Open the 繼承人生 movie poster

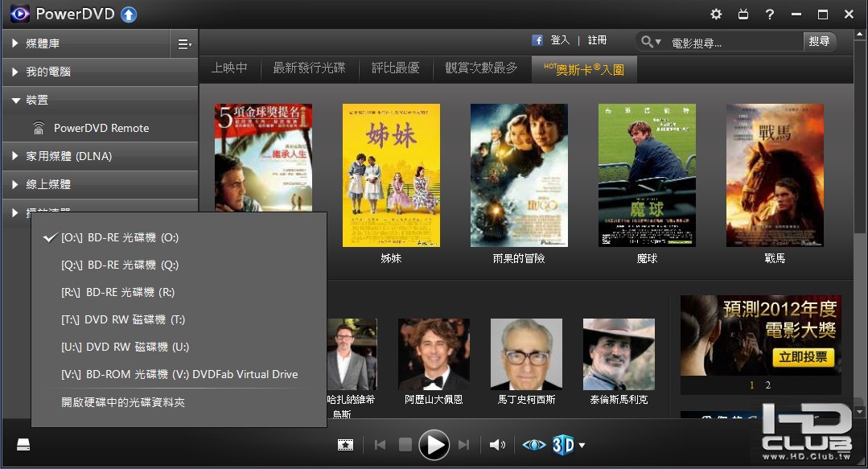click(263, 158)
